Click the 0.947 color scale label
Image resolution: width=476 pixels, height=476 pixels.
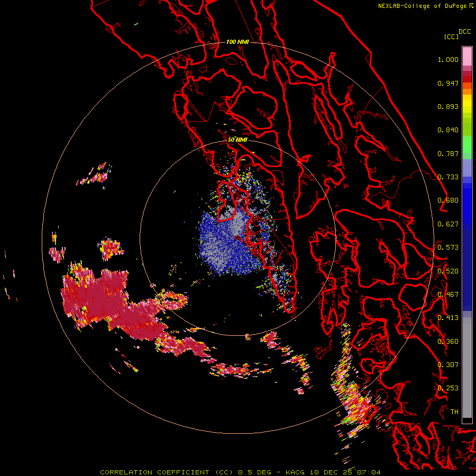pyautogui.click(x=448, y=83)
